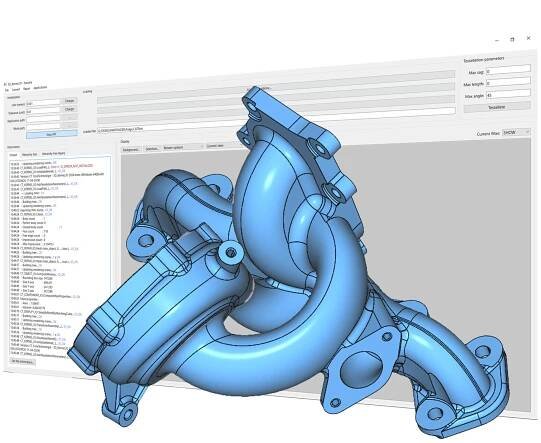Click the first tolerance input field

(x=43, y=103)
